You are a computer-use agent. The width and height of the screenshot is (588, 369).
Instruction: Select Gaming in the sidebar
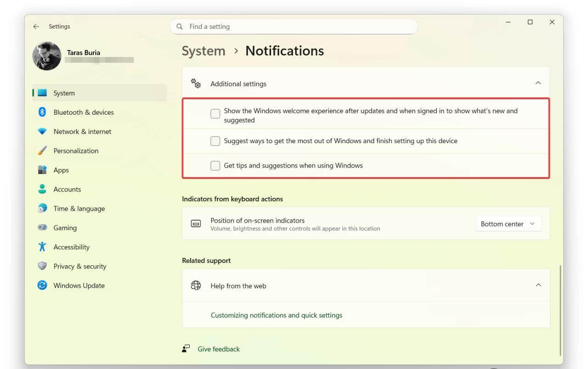[x=100, y=228]
